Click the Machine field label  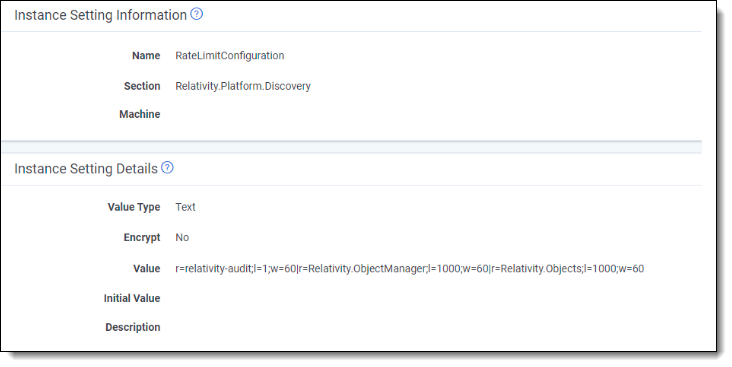coord(140,114)
